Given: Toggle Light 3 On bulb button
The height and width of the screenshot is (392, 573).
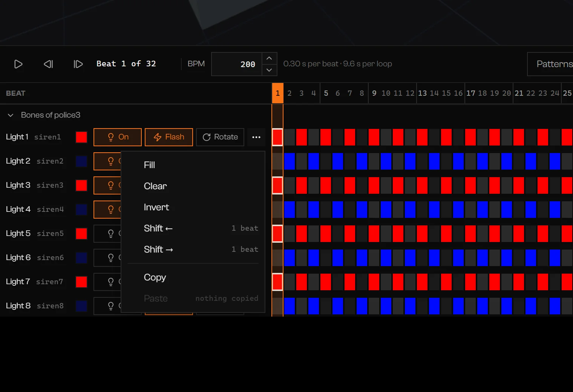Looking at the screenshot, I should pos(107,185).
